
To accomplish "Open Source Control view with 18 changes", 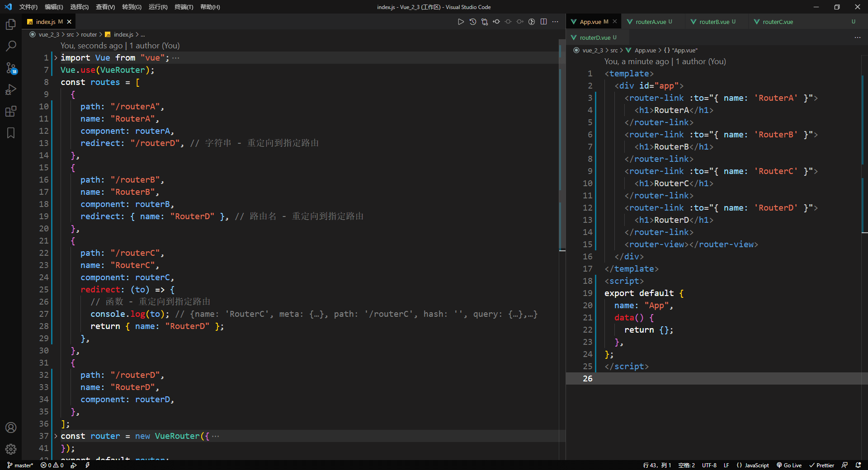I will [11, 68].
